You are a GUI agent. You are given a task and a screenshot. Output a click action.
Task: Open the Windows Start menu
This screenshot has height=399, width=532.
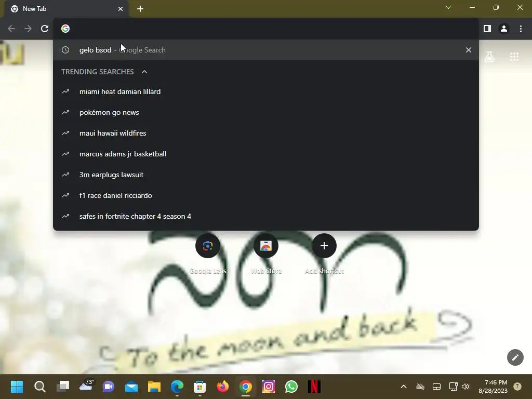17,387
